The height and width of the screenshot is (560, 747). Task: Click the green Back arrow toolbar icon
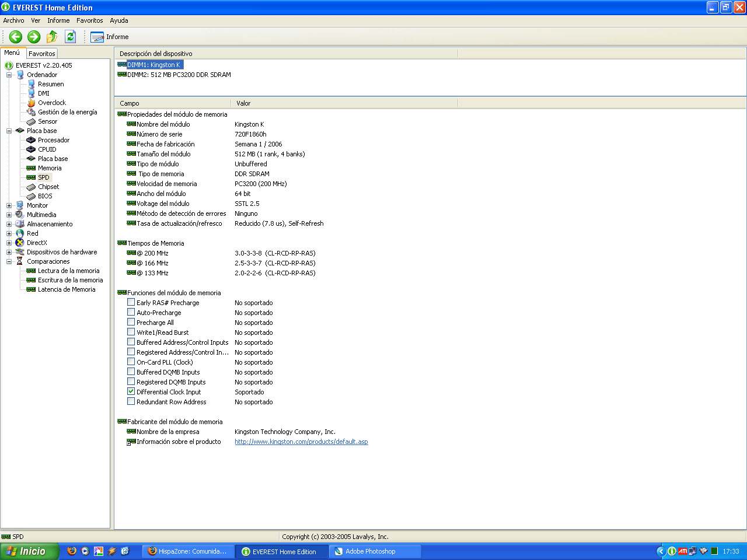[16, 37]
